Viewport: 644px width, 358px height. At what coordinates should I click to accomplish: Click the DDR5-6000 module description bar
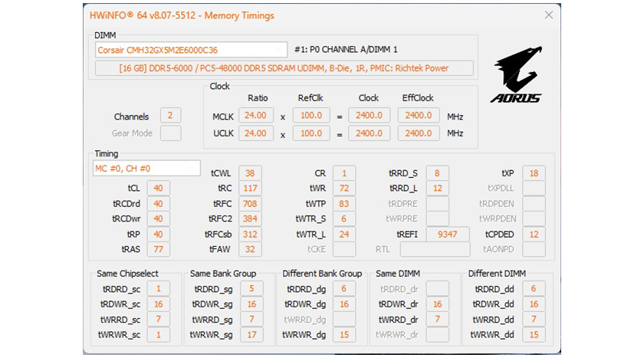[x=284, y=68]
